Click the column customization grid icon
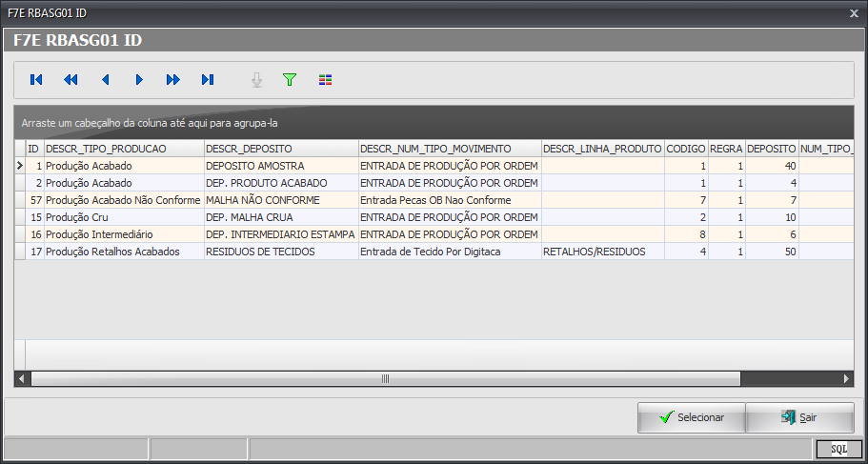Viewport: 868px width, 464px height. pyautogui.click(x=325, y=80)
